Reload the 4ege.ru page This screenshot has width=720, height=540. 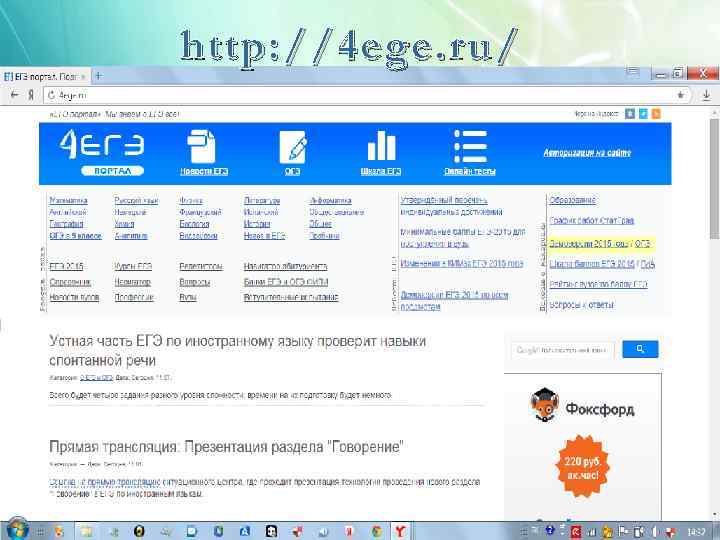pos(51,96)
